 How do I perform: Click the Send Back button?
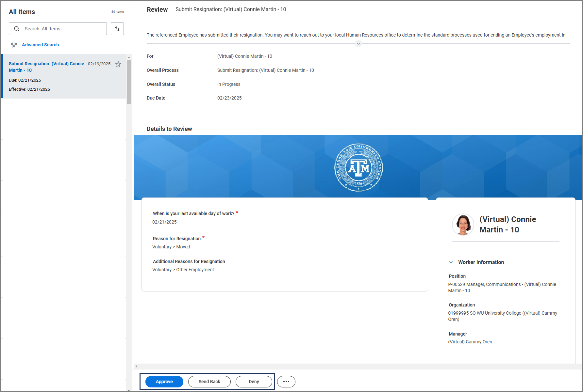coord(209,382)
